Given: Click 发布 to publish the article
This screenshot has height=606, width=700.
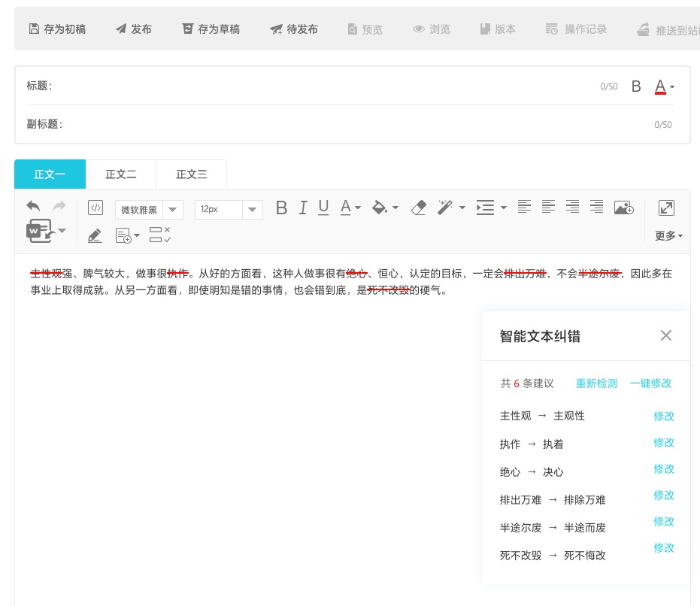Looking at the screenshot, I should pos(134,29).
